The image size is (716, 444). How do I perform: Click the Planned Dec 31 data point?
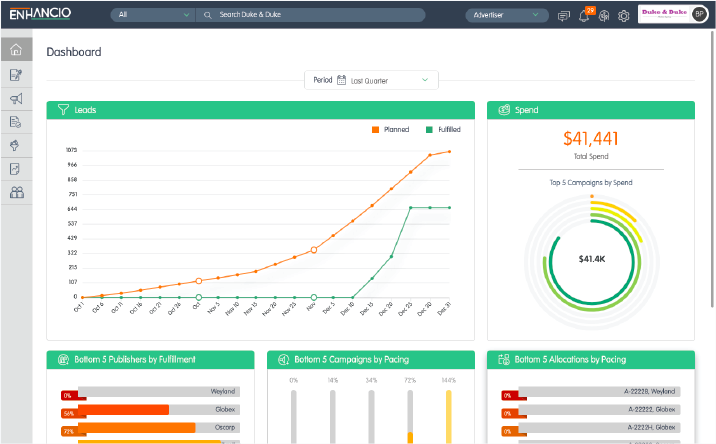coord(449,152)
